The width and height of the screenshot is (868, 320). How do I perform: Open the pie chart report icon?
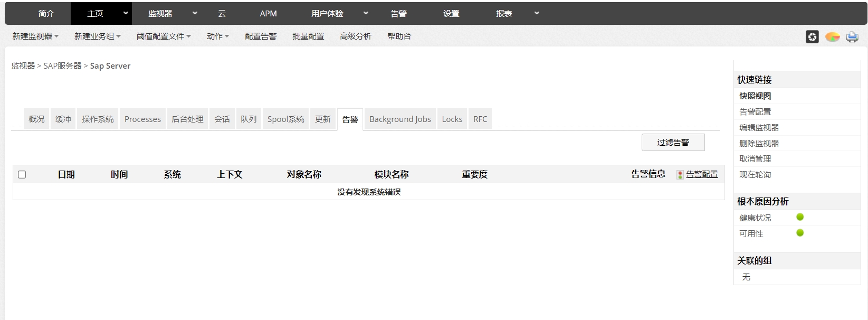pyautogui.click(x=833, y=37)
